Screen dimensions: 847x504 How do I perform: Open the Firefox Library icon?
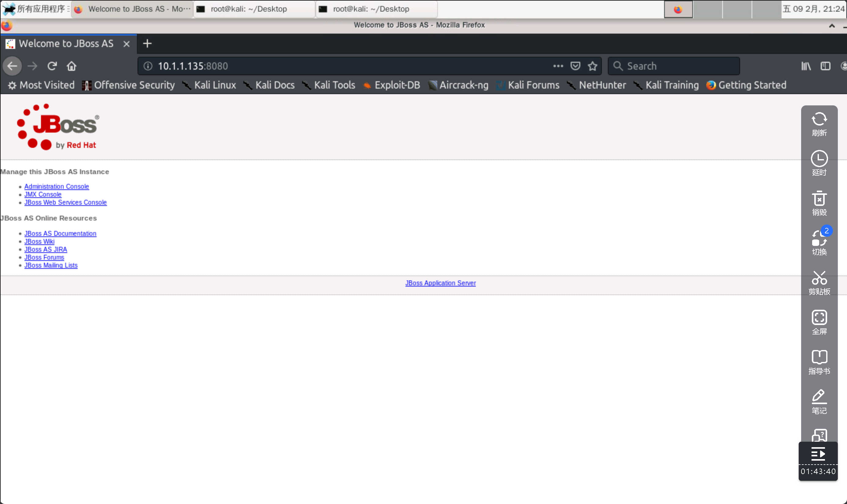[x=806, y=66]
